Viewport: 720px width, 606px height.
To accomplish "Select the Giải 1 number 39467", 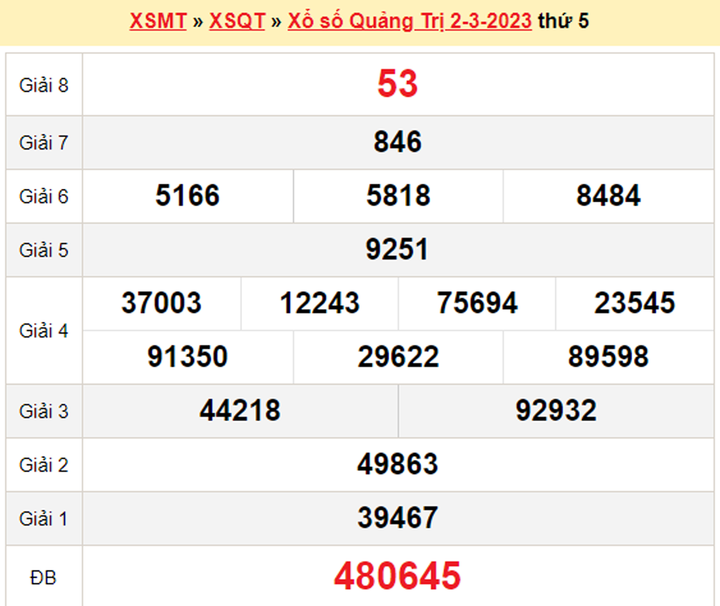I will 398,518.
